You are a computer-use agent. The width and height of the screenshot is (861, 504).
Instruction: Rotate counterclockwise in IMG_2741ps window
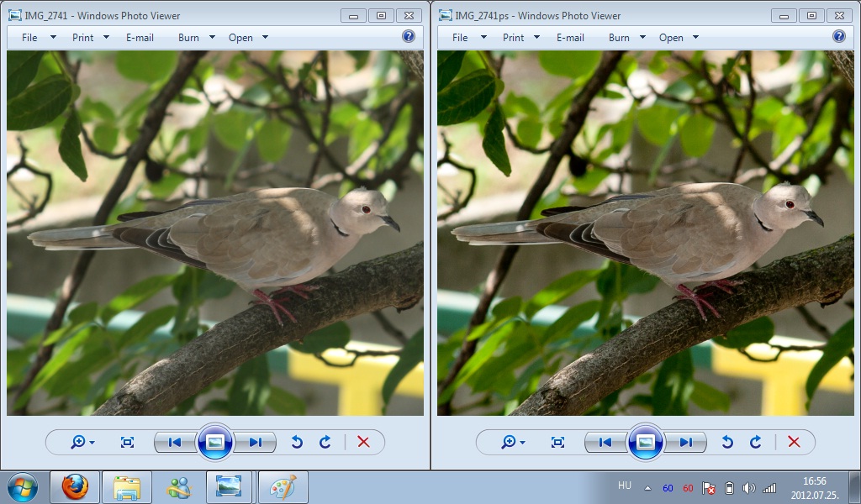[727, 442]
